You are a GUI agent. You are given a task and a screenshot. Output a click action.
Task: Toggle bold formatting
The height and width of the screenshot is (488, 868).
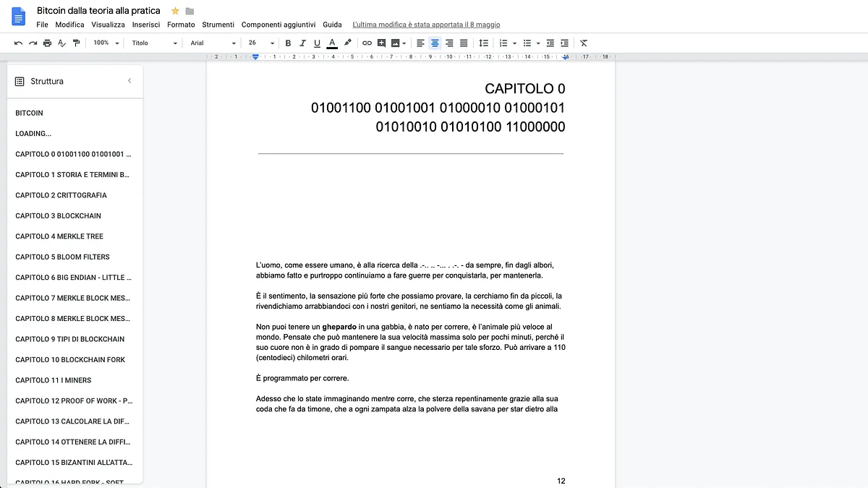point(288,43)
